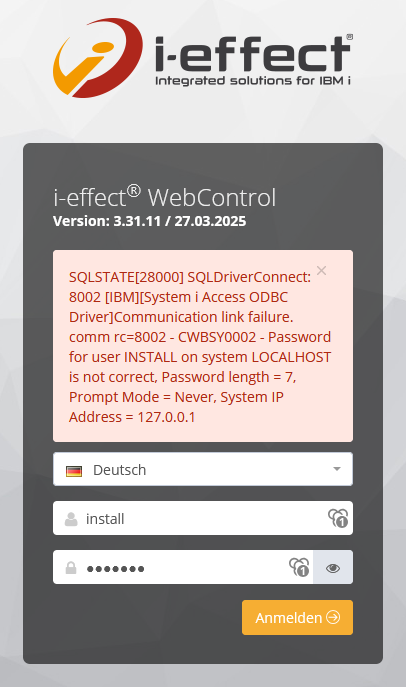Click the i-effect wordmark text in header
Image resolution: width=406 pixels, height=687 pixels.
click(x=253, y=53)
